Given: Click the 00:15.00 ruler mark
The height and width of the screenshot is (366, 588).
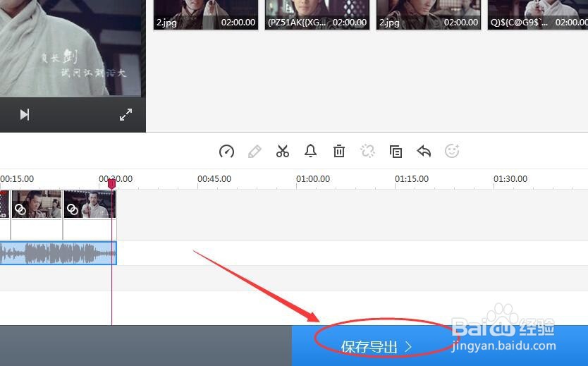Looking at the screenshot, I should pos(17,179).
